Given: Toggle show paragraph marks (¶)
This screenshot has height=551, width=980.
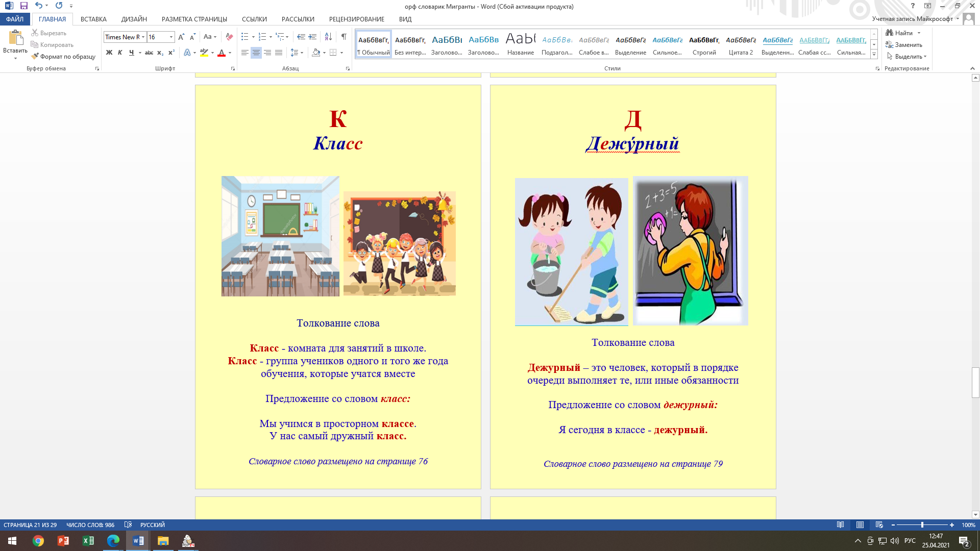Looking at the screenshot, I should click(x=344, y=37).
